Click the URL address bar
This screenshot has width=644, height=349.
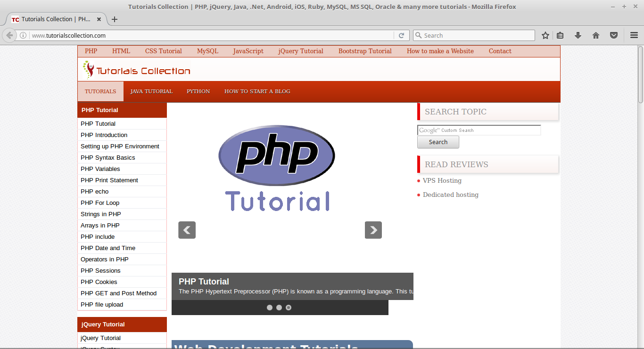pyautogui.click(x=211, y=35)
